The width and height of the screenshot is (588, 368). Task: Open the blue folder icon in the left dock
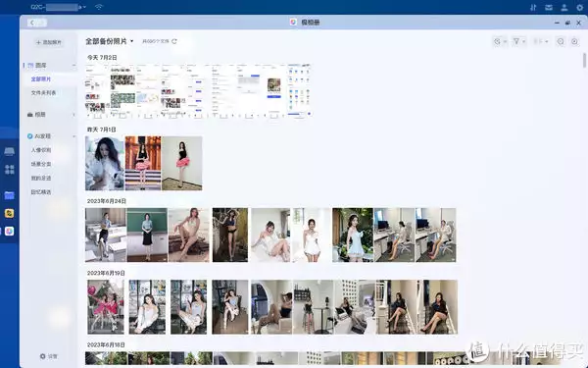pyautogui.click(x=10, y=195)
